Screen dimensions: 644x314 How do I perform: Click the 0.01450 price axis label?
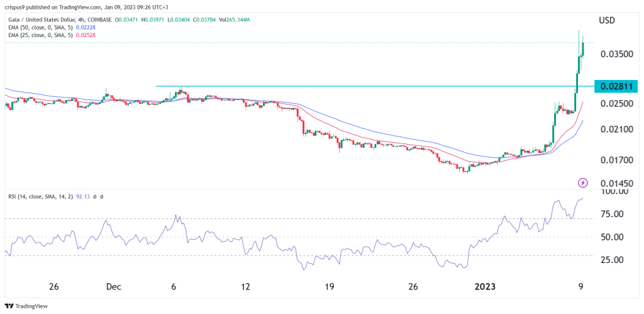[616, 183]
